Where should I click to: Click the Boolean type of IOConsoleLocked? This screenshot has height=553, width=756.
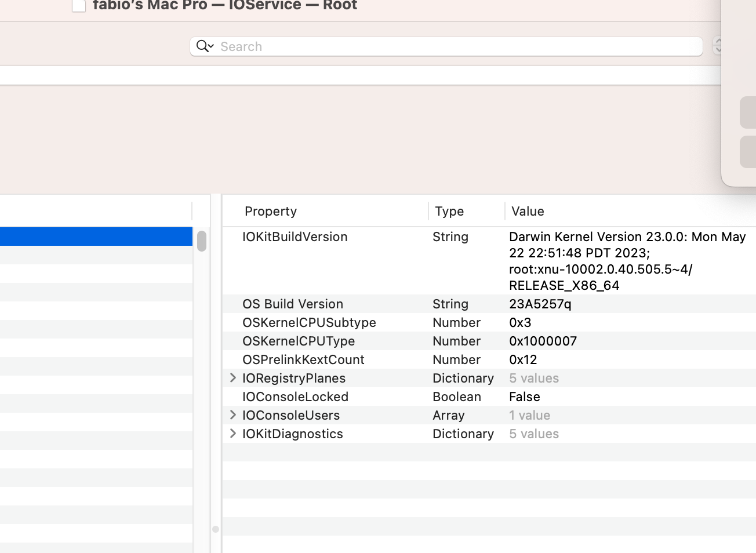[457, 396]
